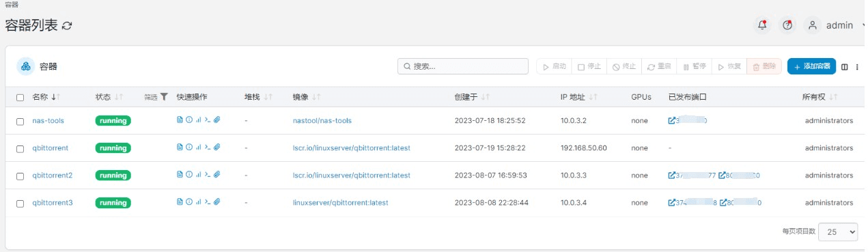Viewport: 868px width, 252px height.
Task: Tick the checkbox for qbittorrent3
Action: [x=20, y=203]
